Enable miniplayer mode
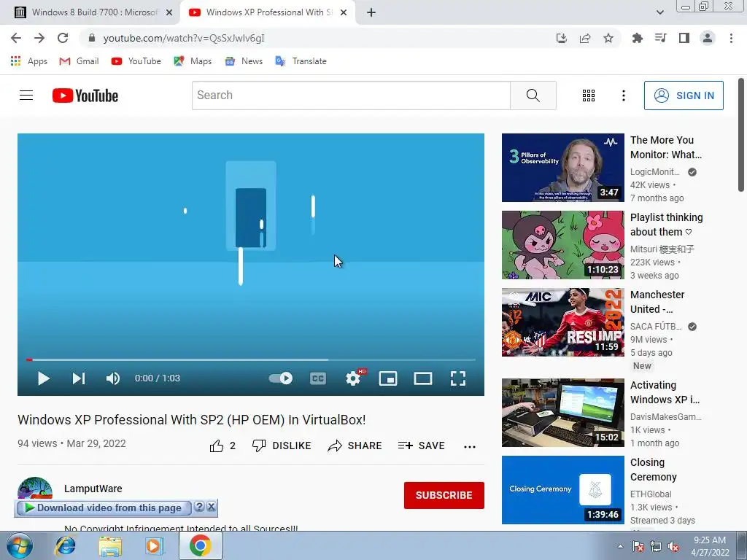The width and height of the screenshot is (747, 560). (388, 378)
